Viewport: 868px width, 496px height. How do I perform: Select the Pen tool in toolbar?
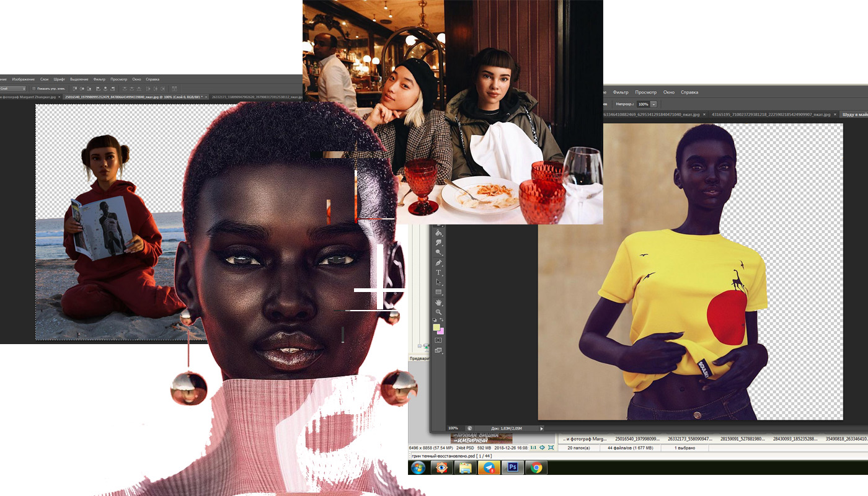click(438, 263)
